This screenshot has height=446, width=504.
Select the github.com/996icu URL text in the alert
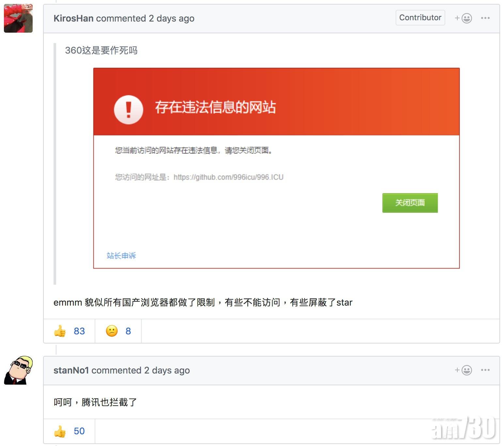pyautogui.click(x=229, y=177)
